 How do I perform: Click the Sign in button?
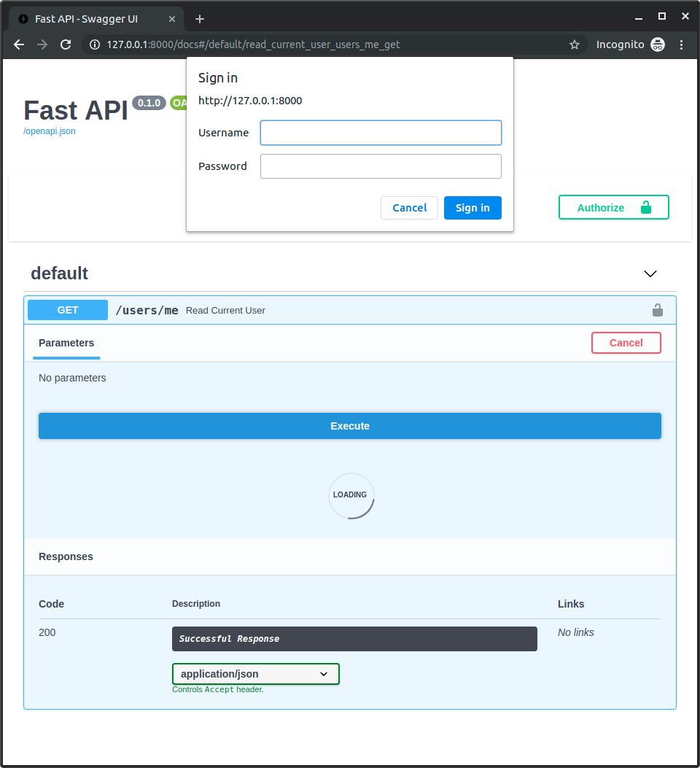[x=472, y=208]
